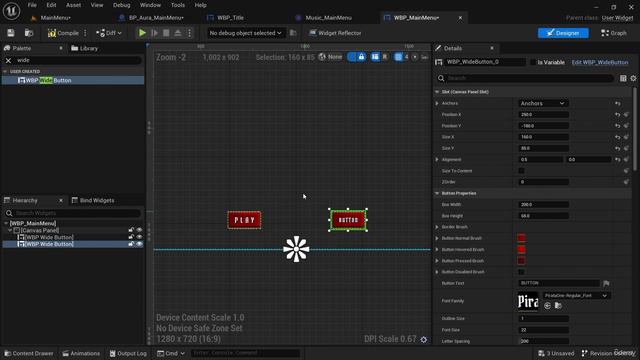640x360 pixels.
Task: Click the Details search field
Action: (x=525, y=78)
